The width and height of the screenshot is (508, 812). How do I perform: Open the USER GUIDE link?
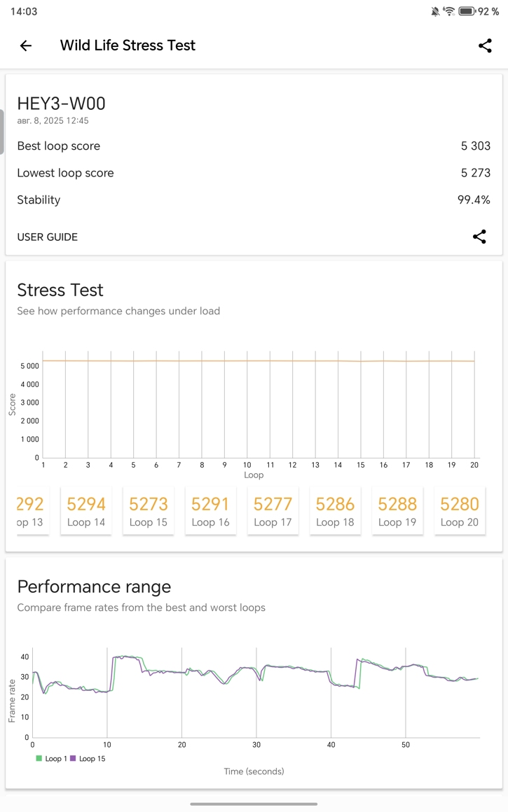(x=47, y=237)
